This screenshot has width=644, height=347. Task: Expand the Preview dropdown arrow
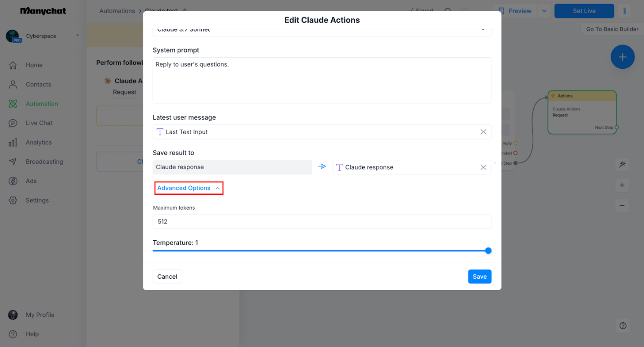pos(544,11)
